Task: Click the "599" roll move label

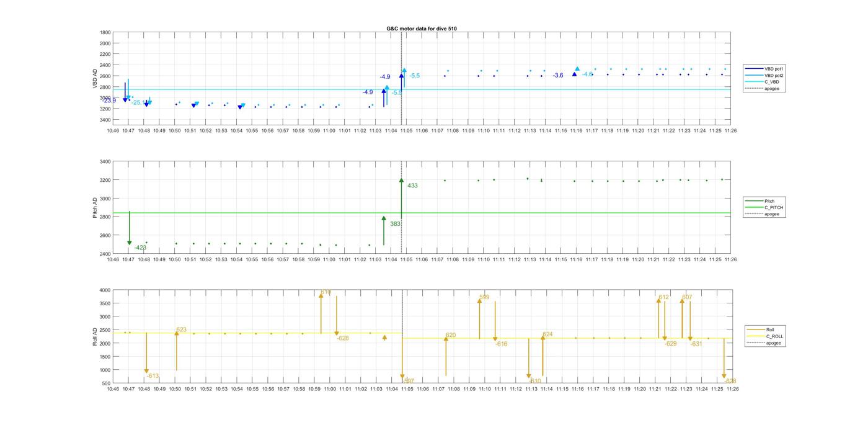Action: click(x=484, y=297)
